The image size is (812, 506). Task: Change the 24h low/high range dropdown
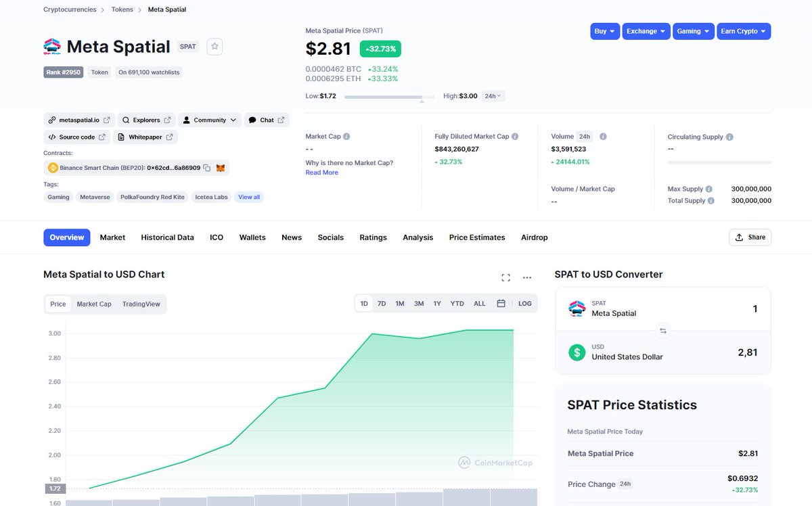[x=493, y=96]
